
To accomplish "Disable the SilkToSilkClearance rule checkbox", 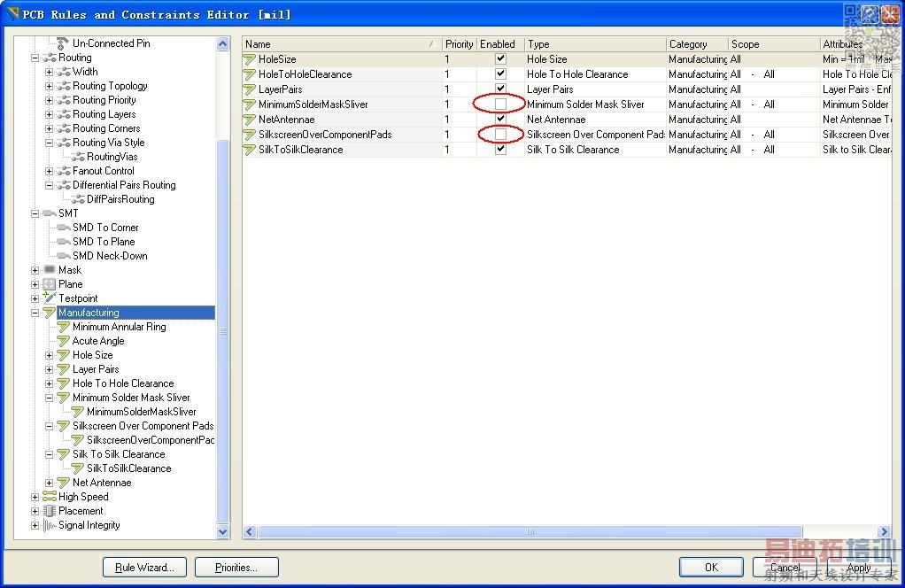I will (500, 149).
